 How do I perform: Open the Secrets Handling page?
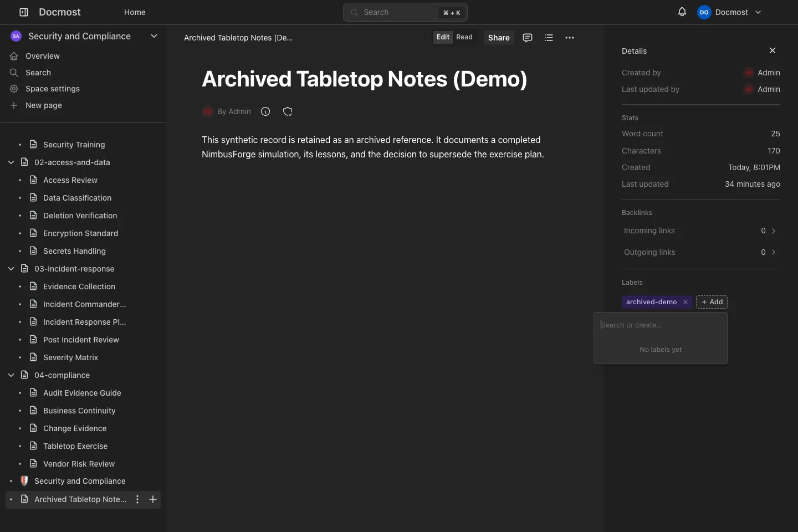[74, 251]
